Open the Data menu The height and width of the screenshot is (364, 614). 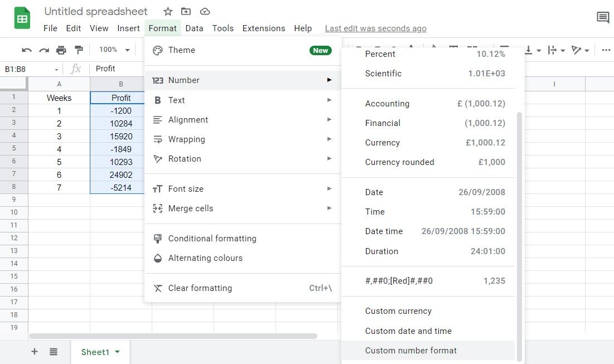point(194,28)
